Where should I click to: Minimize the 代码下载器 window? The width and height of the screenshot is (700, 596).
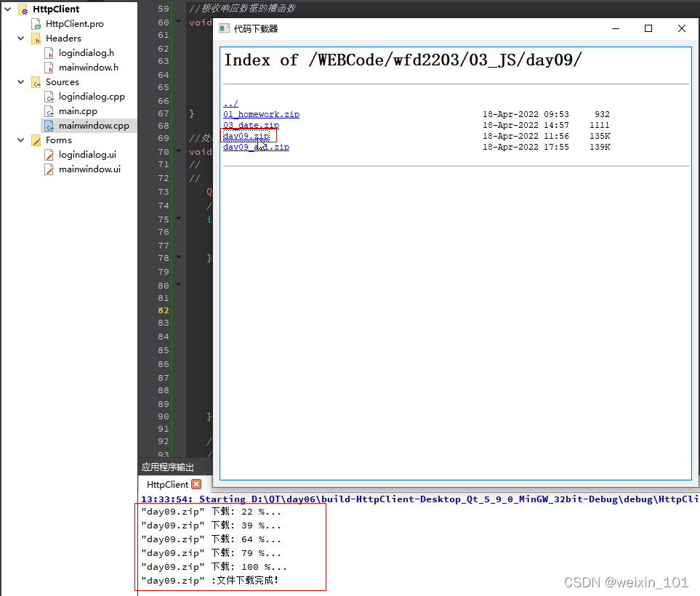pos(616,28)
